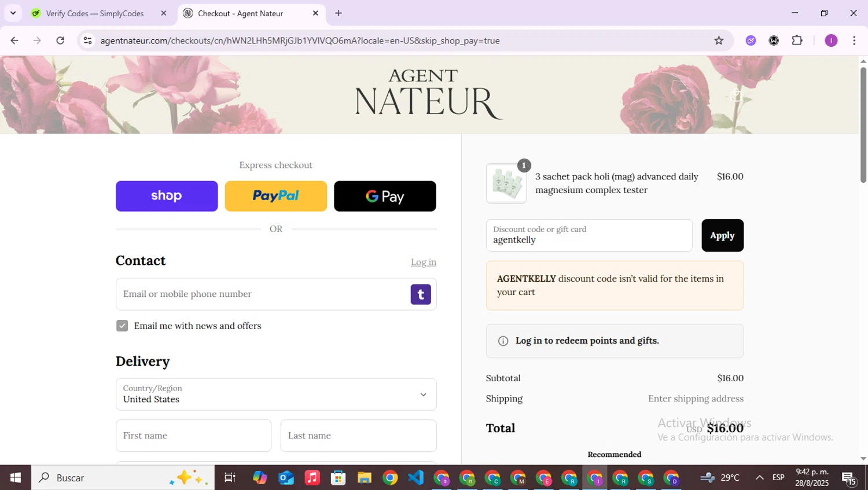Bookmark this page with the star icon
Viewport: 868px width, 490px height.
tap(719, 40)
